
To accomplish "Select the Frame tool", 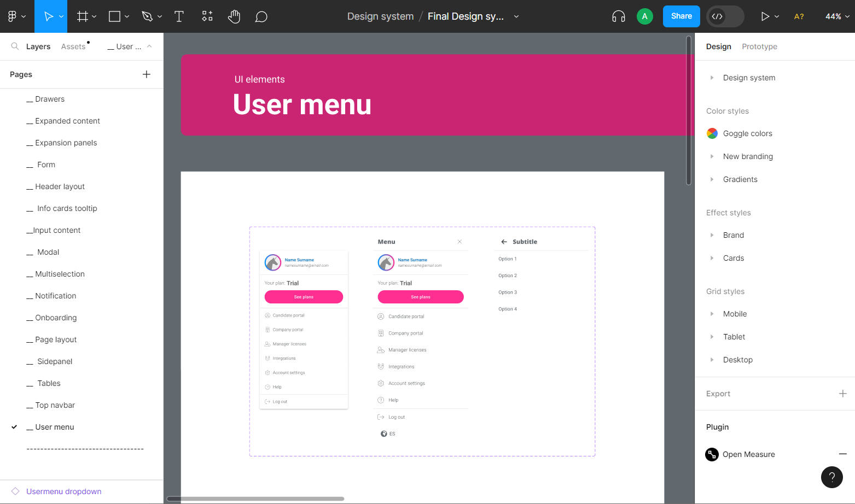I will (x=82, y=16).
